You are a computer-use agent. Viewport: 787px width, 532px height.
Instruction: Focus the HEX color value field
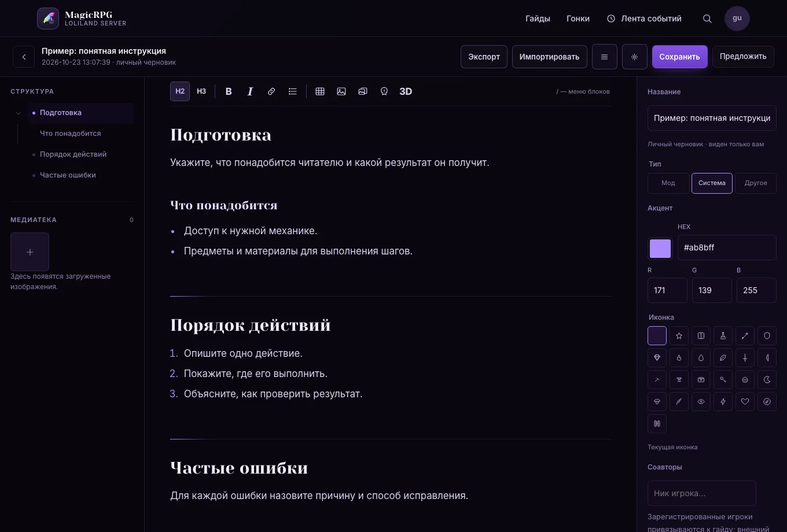tap(727, 247)
